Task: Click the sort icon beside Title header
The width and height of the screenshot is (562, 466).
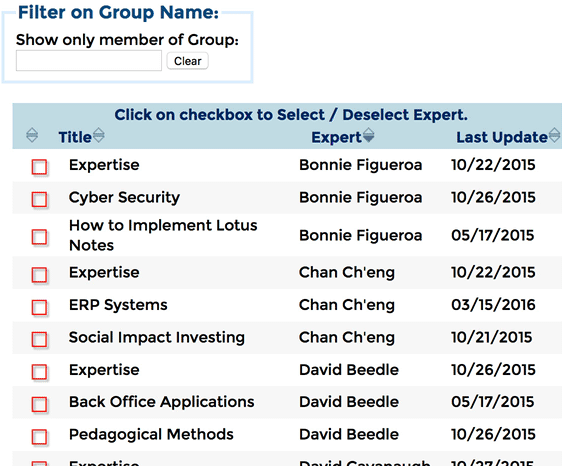Action: click(x=99, y=135)
